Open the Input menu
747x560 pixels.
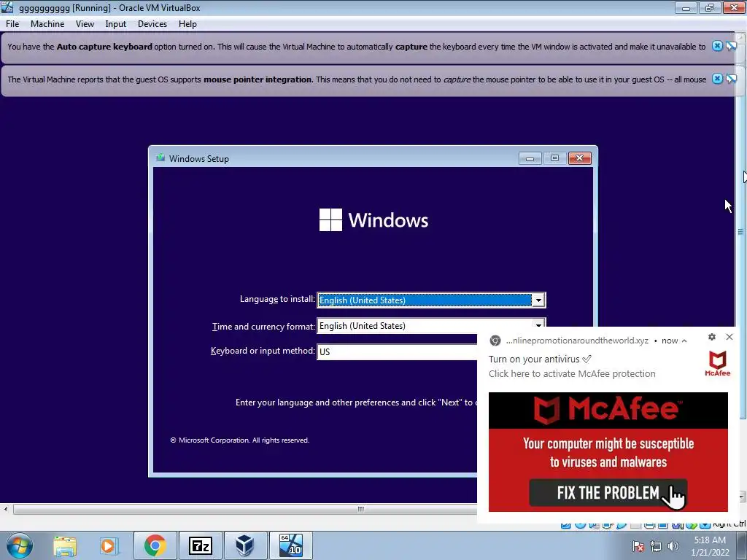[x=116, y=24]
